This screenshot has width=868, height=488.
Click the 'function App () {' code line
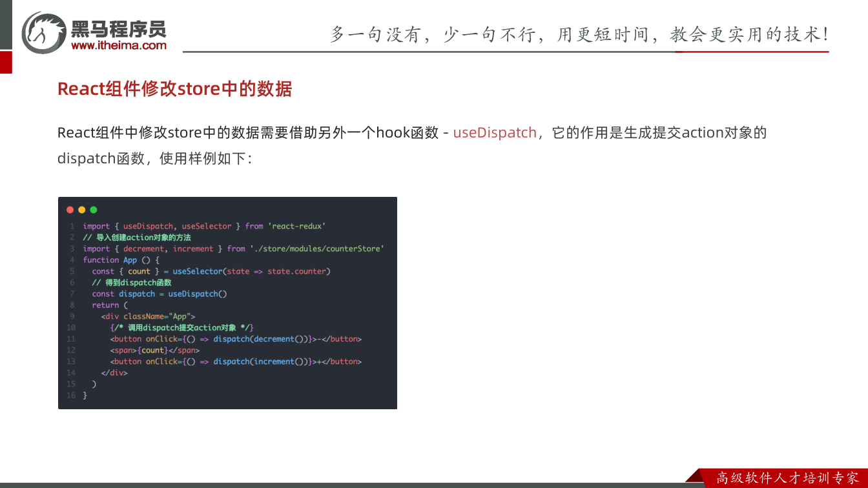tap(121, 260)
